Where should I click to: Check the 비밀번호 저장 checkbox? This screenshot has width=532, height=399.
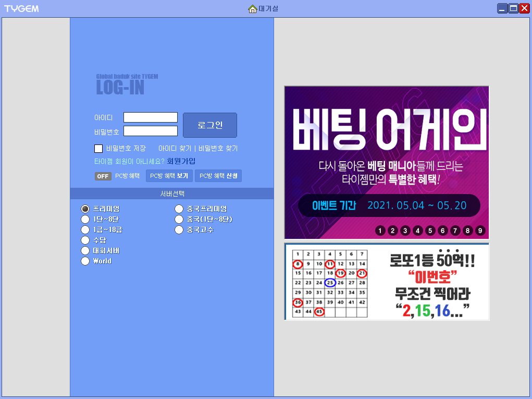coord(98,149)
